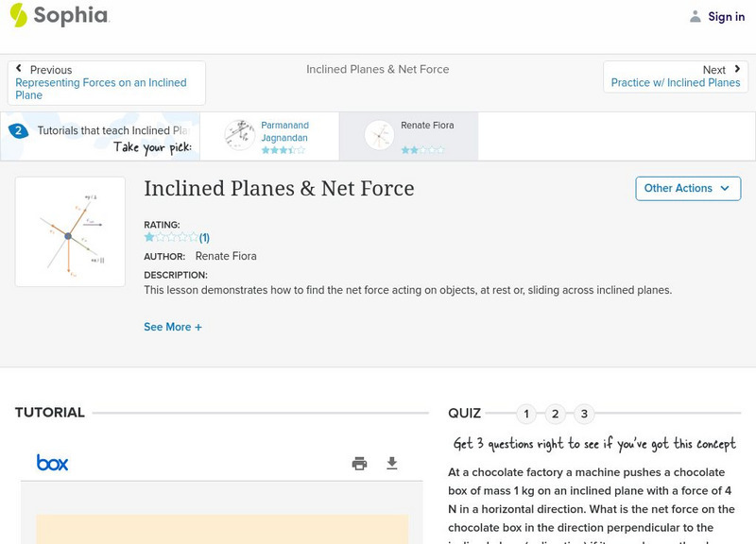The height and width of the screenshot is (544, 756).
Task: Click the number 2 tutorials badge
Action: (x=18, y=131)
